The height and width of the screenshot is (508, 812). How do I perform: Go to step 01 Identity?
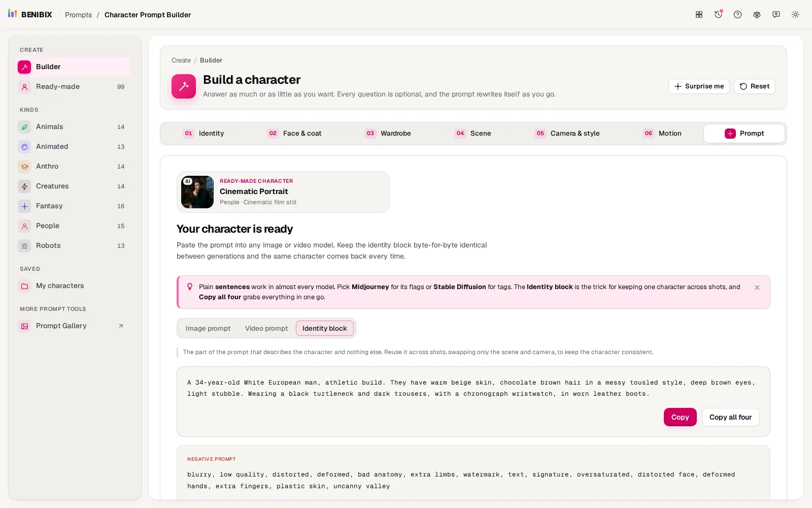point(204,134)
